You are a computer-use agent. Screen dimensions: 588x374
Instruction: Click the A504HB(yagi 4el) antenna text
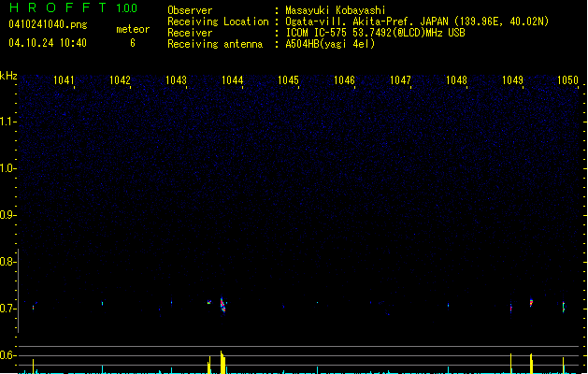point(330,44)
